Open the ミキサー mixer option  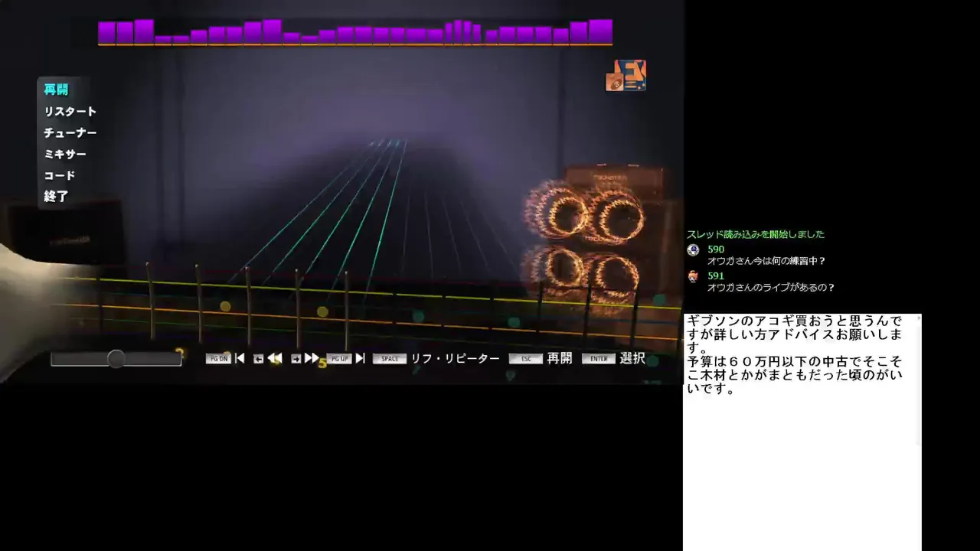coord(64,154)
